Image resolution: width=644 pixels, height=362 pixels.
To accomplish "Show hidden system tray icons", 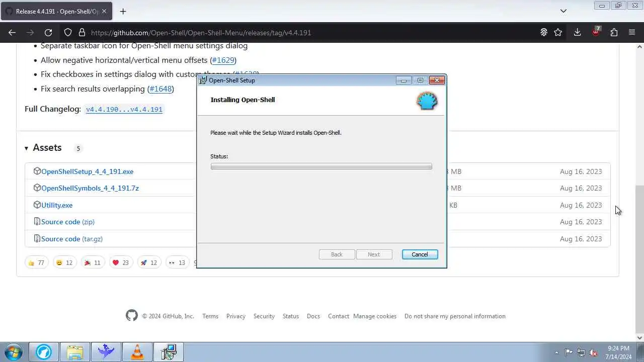I will click(x=556, y=352).
